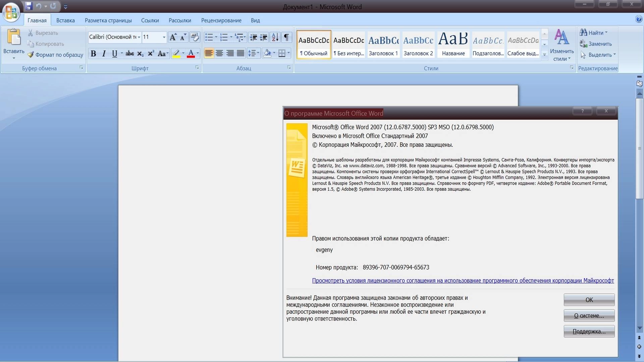Click the Office button orb

pyautogui.click(x=11, y=12)
